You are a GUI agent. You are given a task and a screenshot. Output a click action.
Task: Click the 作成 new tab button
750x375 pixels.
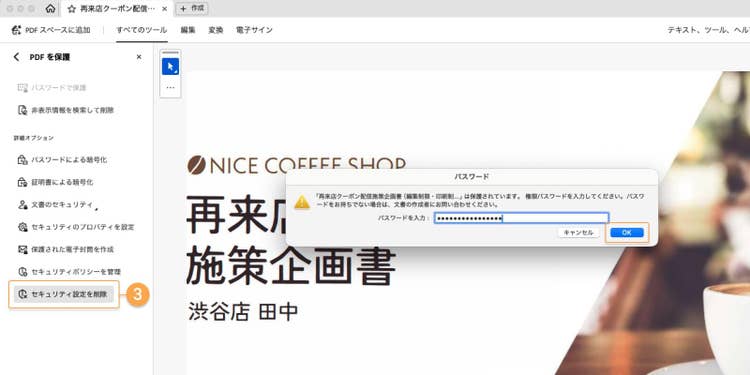[x=192, y=8]
